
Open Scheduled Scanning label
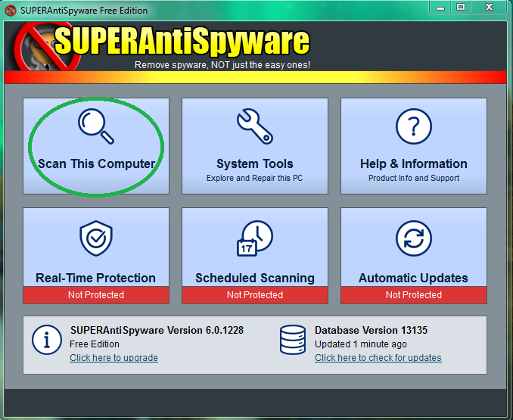coord(255,278)
